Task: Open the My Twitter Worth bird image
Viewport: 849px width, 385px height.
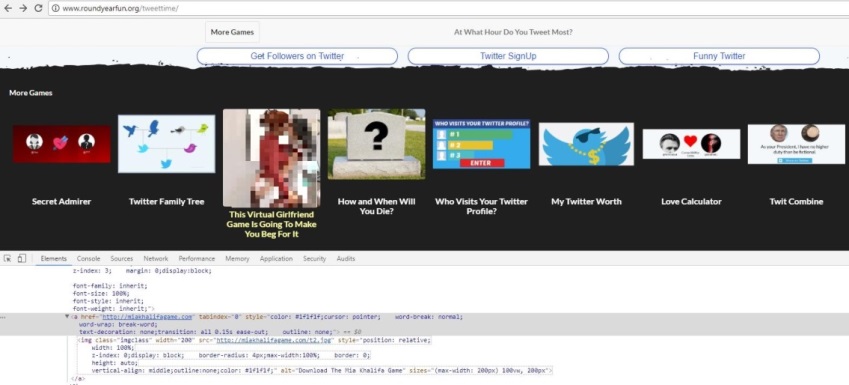Action: [586, 144]
